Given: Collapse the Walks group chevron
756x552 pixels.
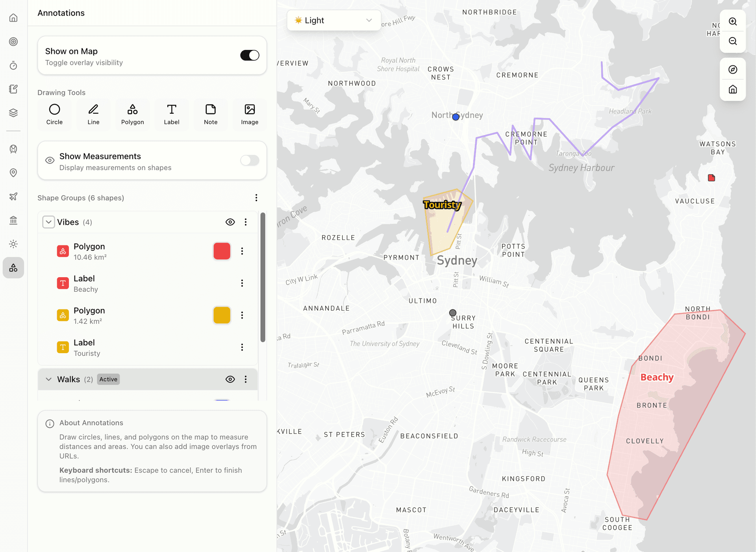Looking at the screenshot, I should [48, 379].
